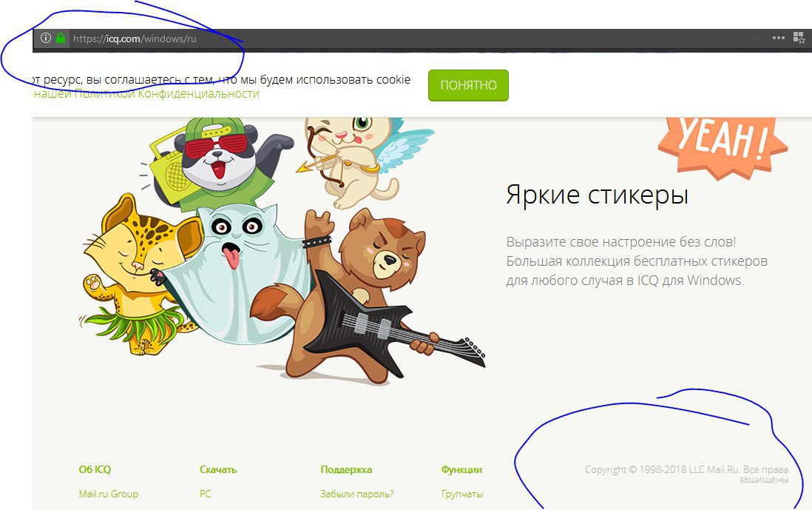Click the leopard cat hula sticker
This screenshot has width=812, height=510.
tap(140, 275)
